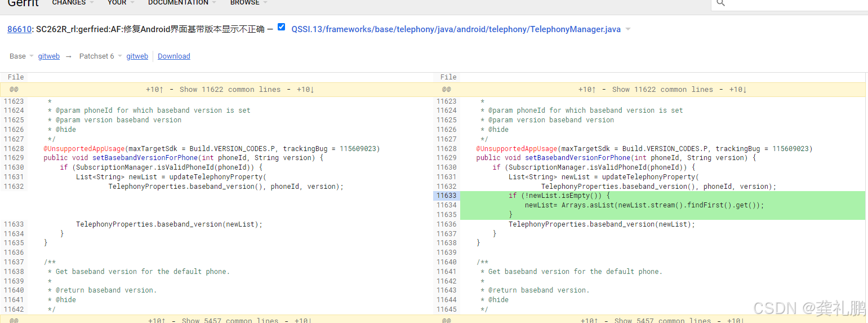Expand 10 lines above in left pane top bar
The height and width of the screenshot is (323, 868).
[x=154, y=89]
